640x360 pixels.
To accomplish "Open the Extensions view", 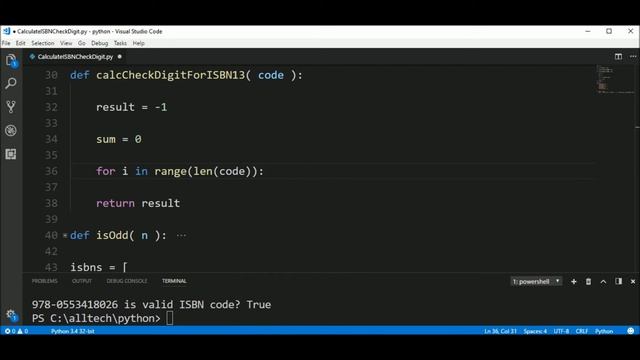I will 11,154.
